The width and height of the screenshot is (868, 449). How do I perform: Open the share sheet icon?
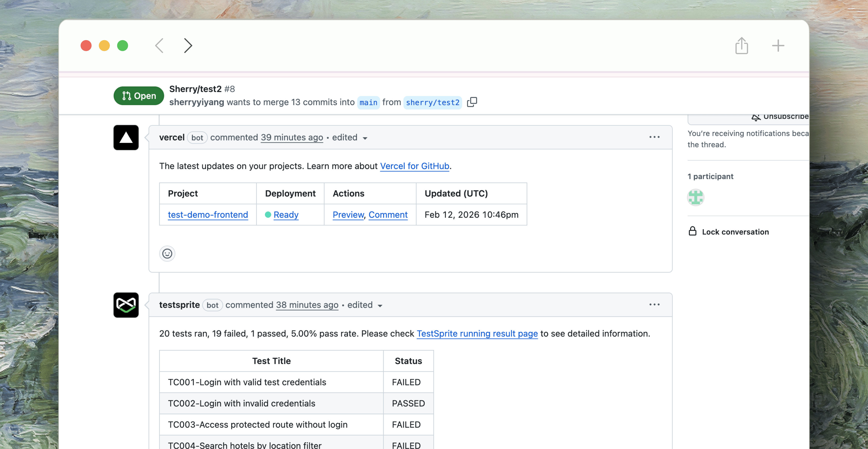741,45
